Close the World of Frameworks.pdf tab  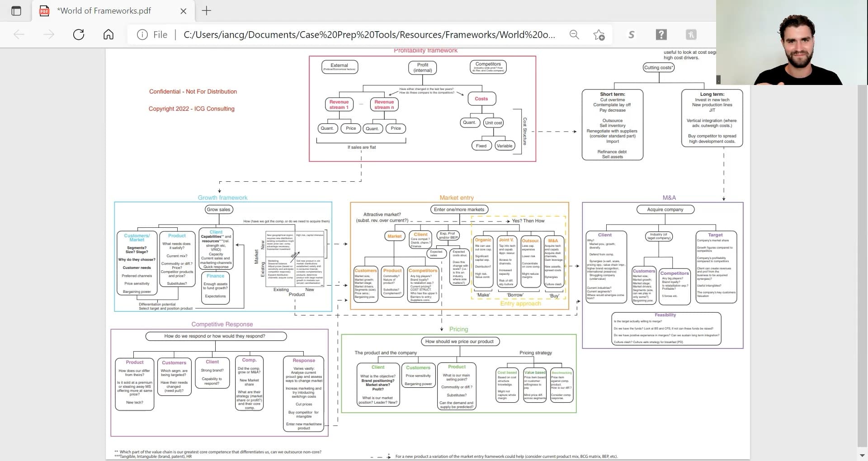tap(183, 11)
